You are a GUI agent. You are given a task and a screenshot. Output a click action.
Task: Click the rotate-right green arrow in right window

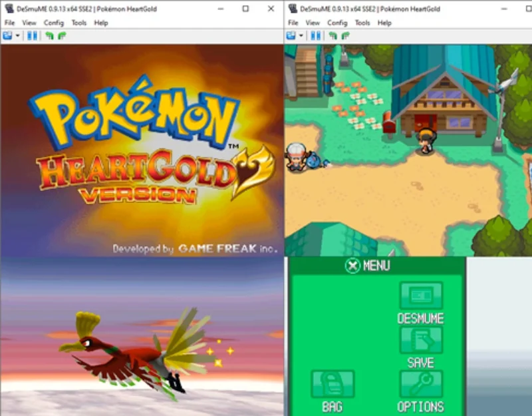[345, 35]
